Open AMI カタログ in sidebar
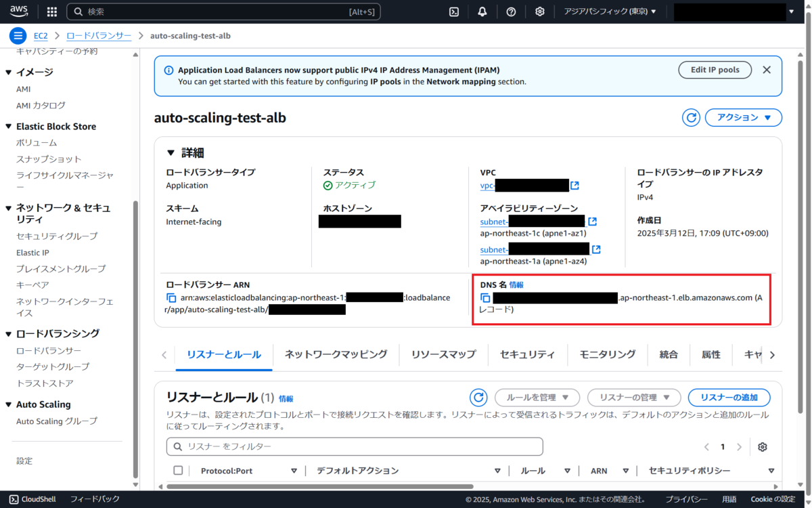Viewport: 812px width, 508px height. tap(41, 106)
